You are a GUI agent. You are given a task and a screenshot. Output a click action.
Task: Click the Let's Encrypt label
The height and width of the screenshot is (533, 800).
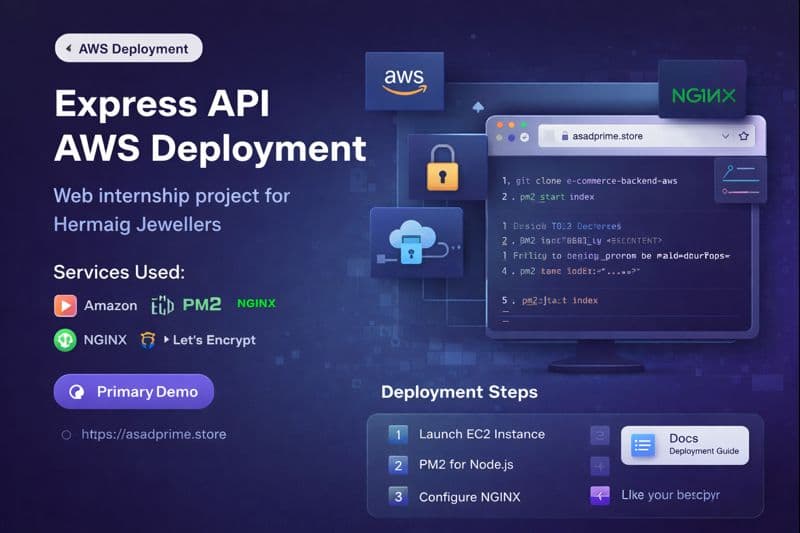tap(214, 340)
